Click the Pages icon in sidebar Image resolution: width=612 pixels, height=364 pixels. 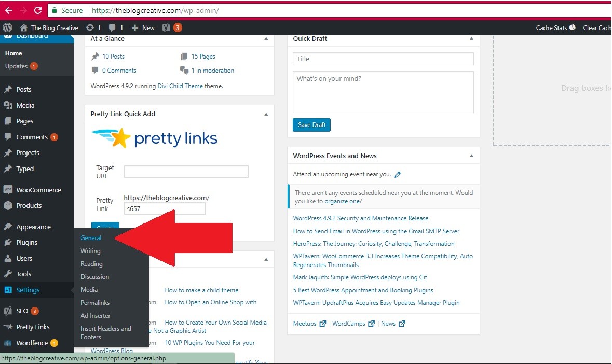8,121
